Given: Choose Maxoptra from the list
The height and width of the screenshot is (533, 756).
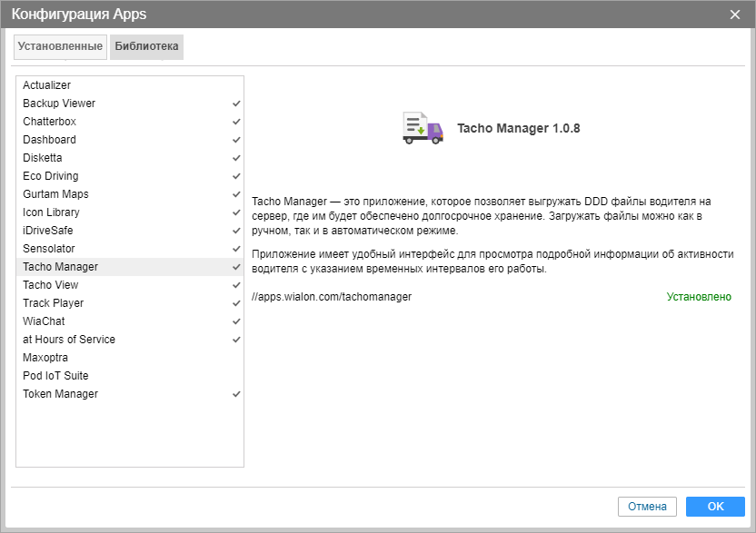Looking at the screenshot, I should pyautogui.click(x=130, y=358).
